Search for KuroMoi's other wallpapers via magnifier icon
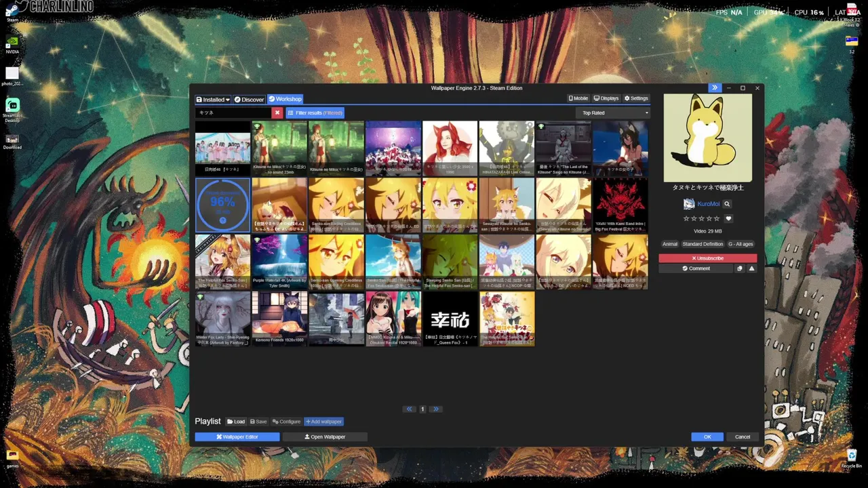Screen dimensions: 868x488 point(727,204)
